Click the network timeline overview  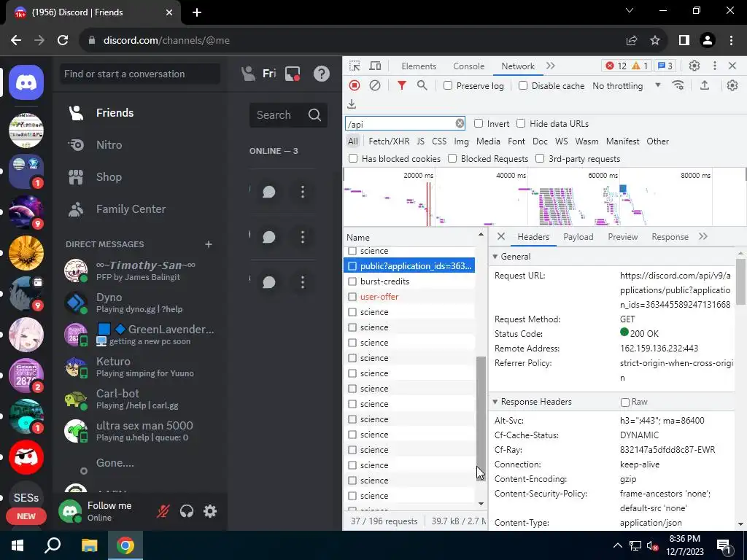(x=544, y=197)
